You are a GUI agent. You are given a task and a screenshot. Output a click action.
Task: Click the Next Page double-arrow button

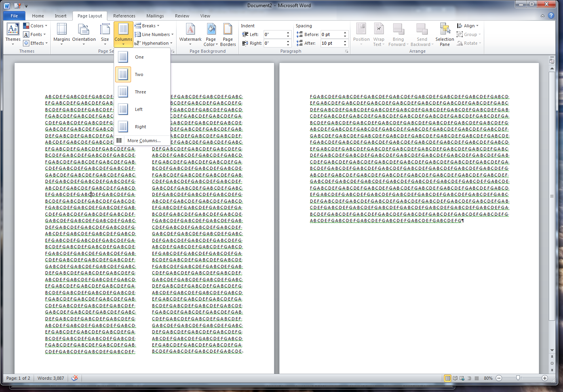click(x=552, y=370)
